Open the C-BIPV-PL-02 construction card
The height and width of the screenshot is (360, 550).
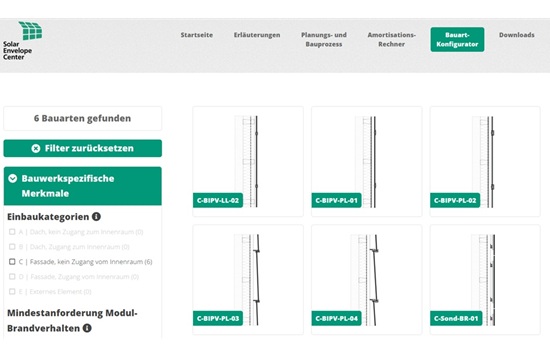[x=485, y=161]
